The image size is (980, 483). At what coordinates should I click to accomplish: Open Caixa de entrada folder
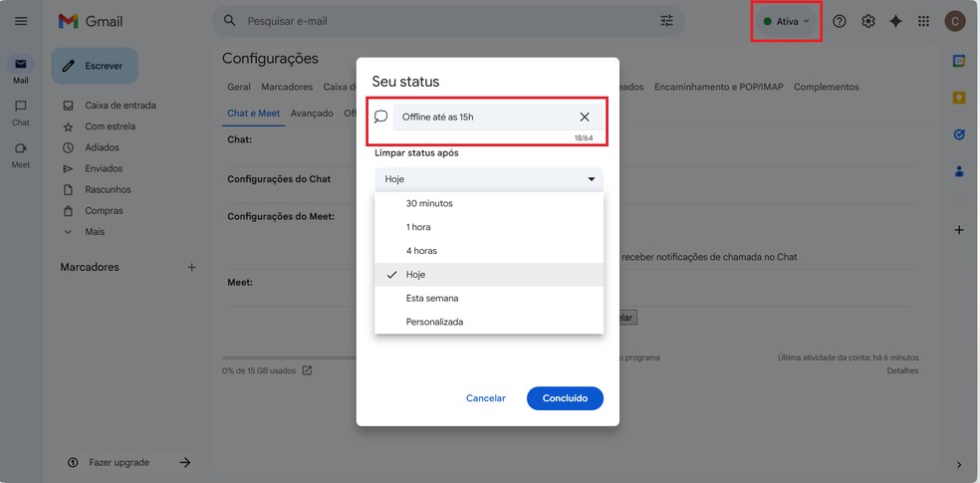click(x=120, y=106)
